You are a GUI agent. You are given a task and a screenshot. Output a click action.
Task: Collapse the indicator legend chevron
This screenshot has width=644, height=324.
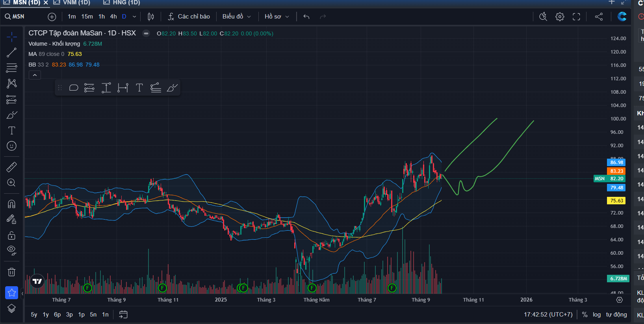click(x=35, y=75)
